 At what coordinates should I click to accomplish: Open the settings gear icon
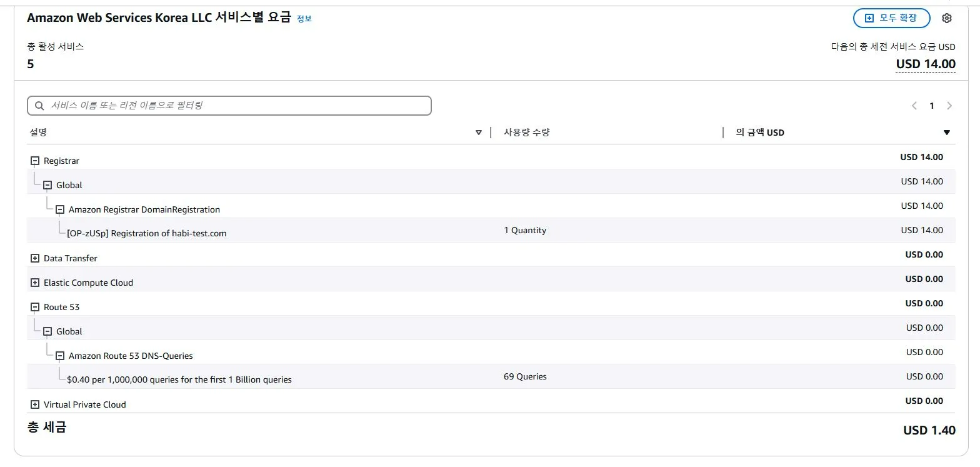coord(946,18)
